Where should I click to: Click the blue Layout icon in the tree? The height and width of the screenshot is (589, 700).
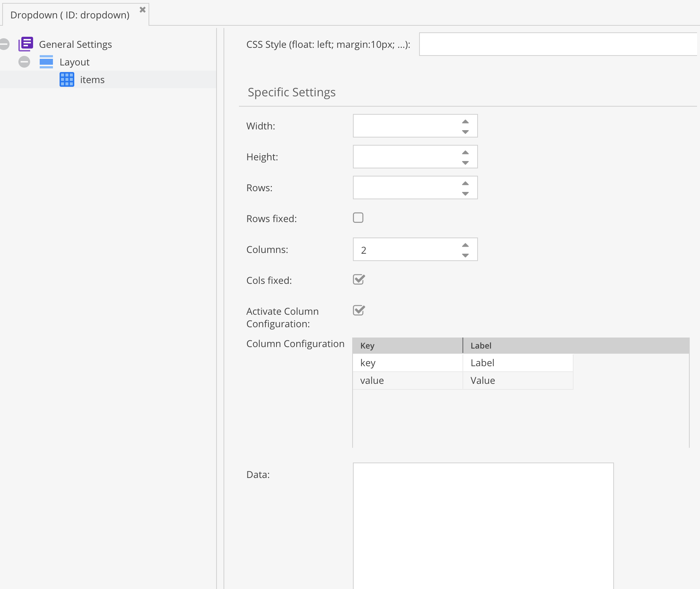(x=47, y=62)
